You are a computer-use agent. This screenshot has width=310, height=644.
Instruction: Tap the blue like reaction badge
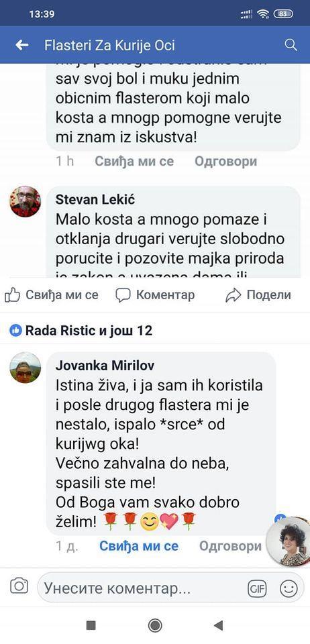tap(15, 330)
